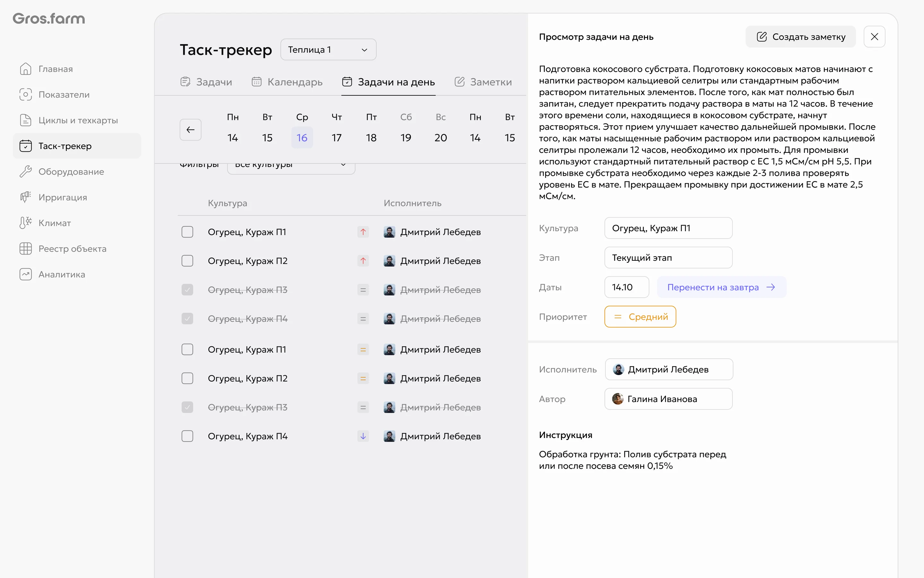This screenshot has height=578, width=924.
Task: Click the Таск-трекер calendar icon in sidebar
Action: click(x=26, y=146)
